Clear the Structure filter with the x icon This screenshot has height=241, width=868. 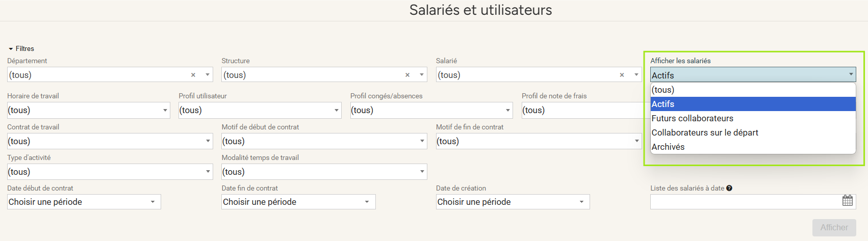[x=407, y=75]
